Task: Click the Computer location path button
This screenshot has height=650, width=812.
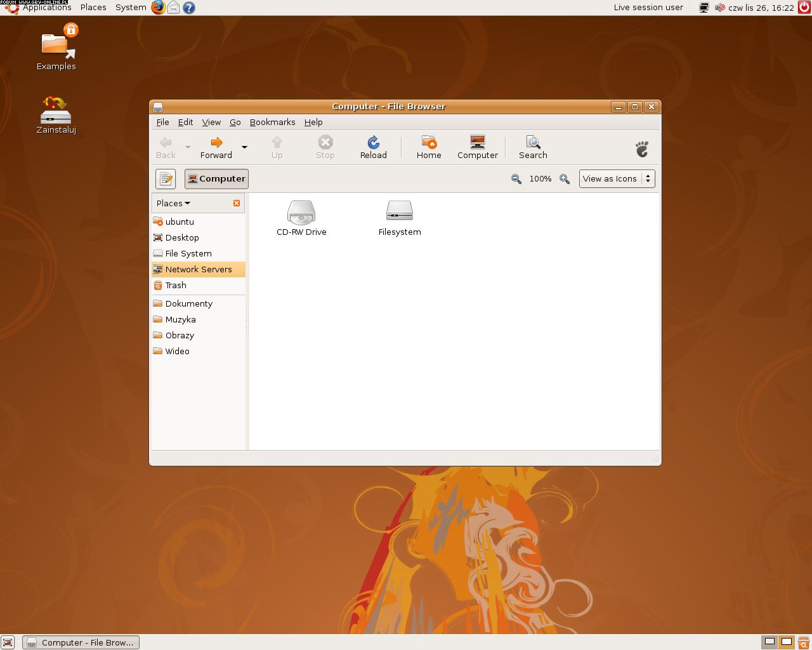Action: coord(216,179)
